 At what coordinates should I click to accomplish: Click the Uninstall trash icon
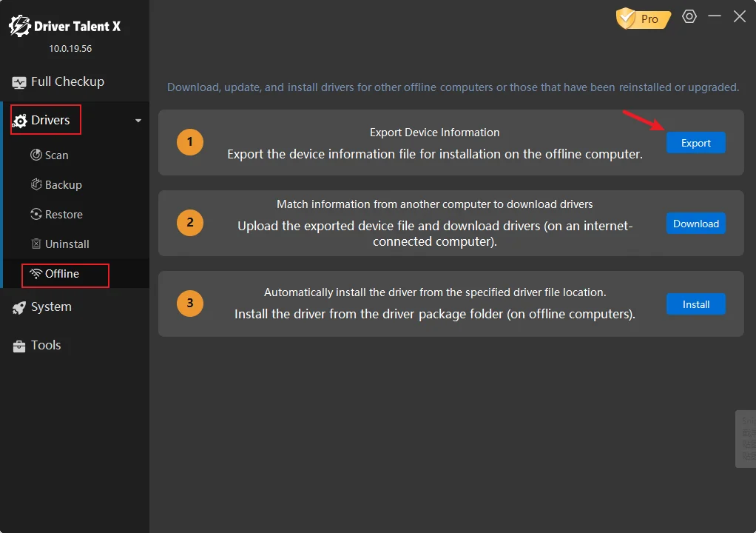[x=36, y=244]
